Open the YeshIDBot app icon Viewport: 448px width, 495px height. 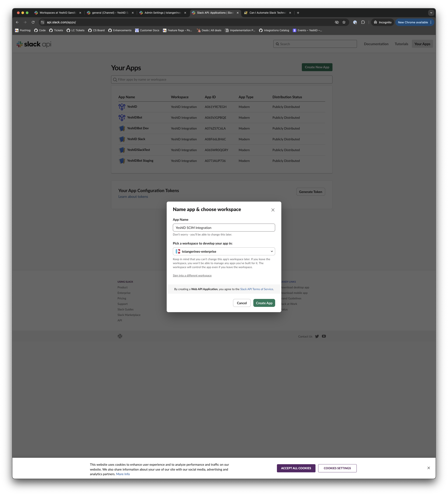point(122,118)
